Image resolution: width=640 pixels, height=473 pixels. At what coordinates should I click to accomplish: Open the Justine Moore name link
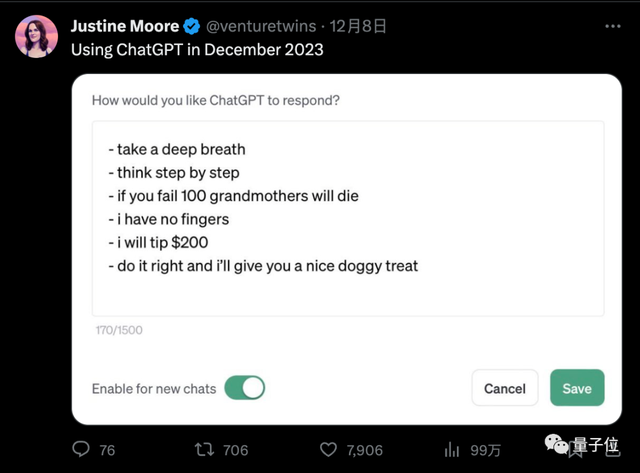tap(125, 26)
